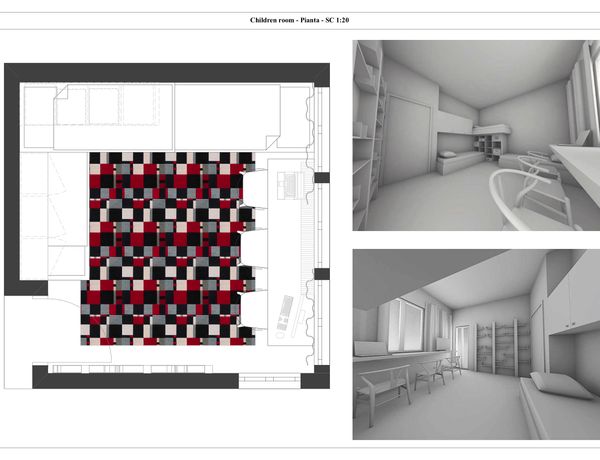This screenshot has height=460, width=600.
Task: Click the "Children room - Pianta" title text
Action: click(x=299, y=20)
